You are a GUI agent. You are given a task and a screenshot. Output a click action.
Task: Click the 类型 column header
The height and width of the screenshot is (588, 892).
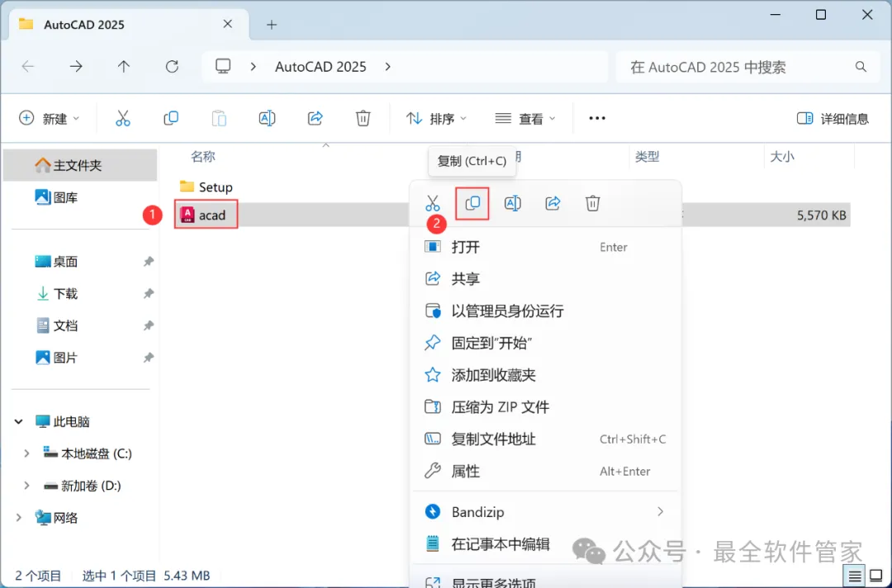pos(647,156)
